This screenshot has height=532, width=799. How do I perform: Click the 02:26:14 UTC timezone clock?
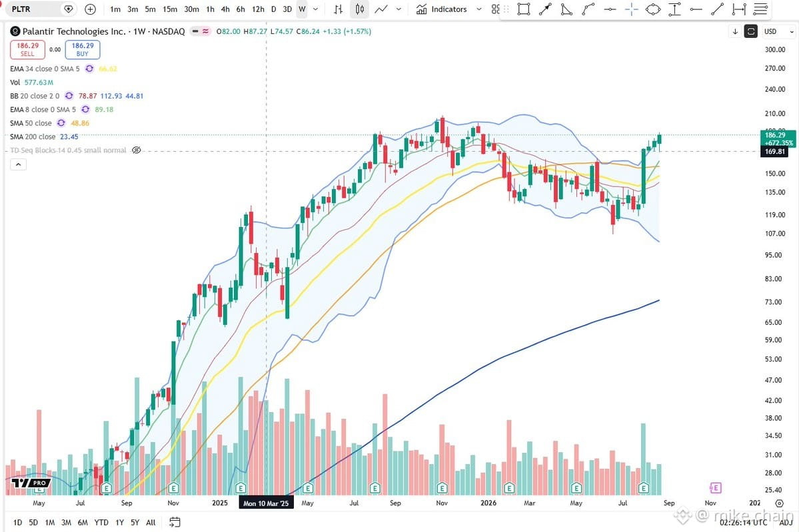tap(744, 522)
